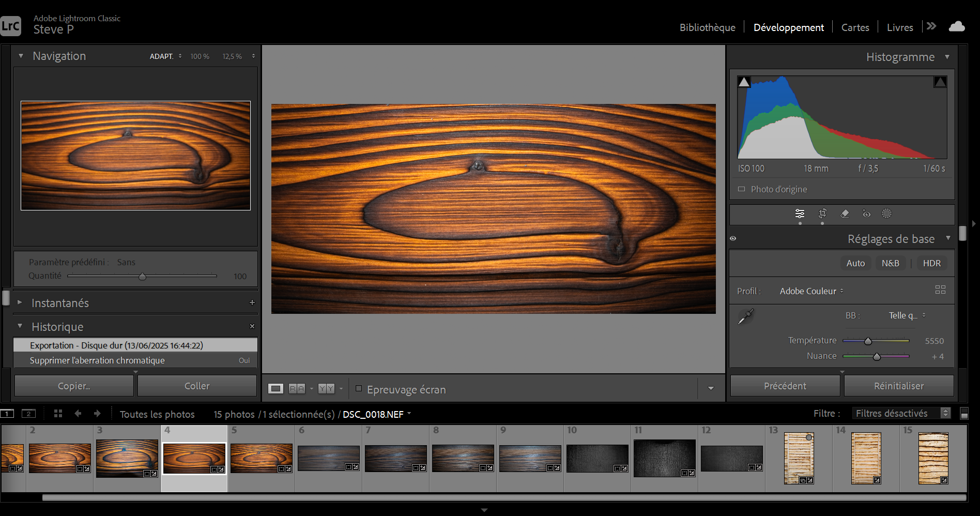Click the Réinitialiser button

click(x=898, y=386)
